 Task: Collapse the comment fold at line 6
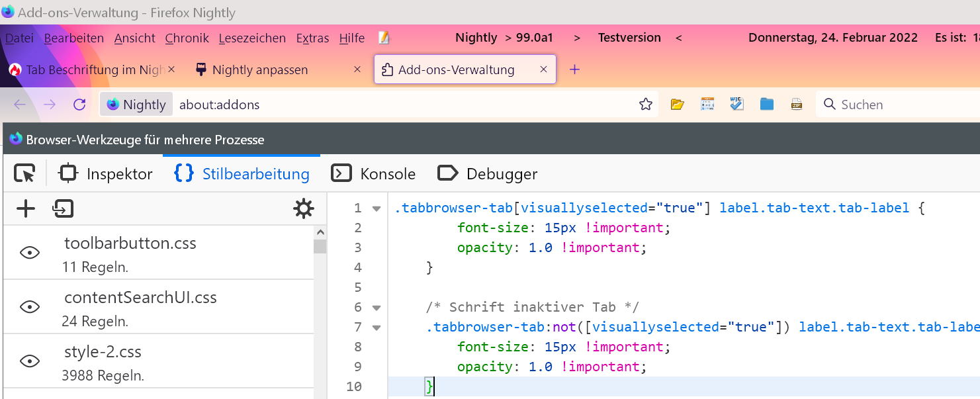point(377,308)
